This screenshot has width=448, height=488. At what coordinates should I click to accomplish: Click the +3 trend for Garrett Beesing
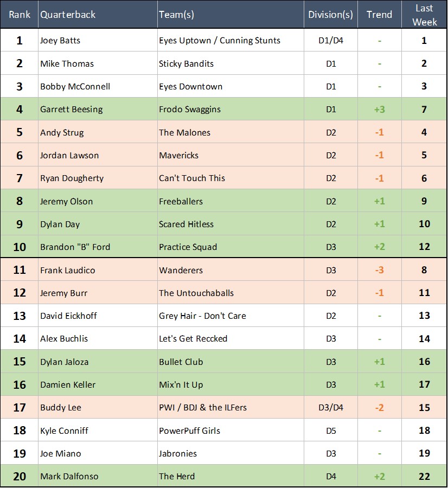tap(379, 110)
